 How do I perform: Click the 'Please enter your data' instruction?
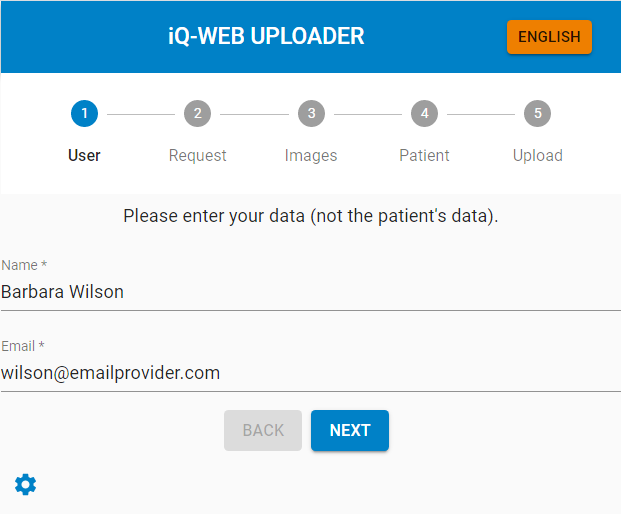[310, 215]
